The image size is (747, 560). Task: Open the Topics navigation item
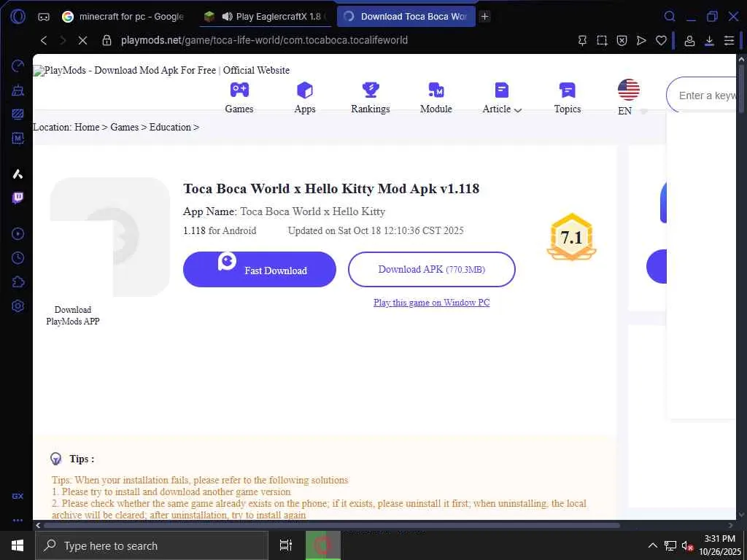[568, 98]
